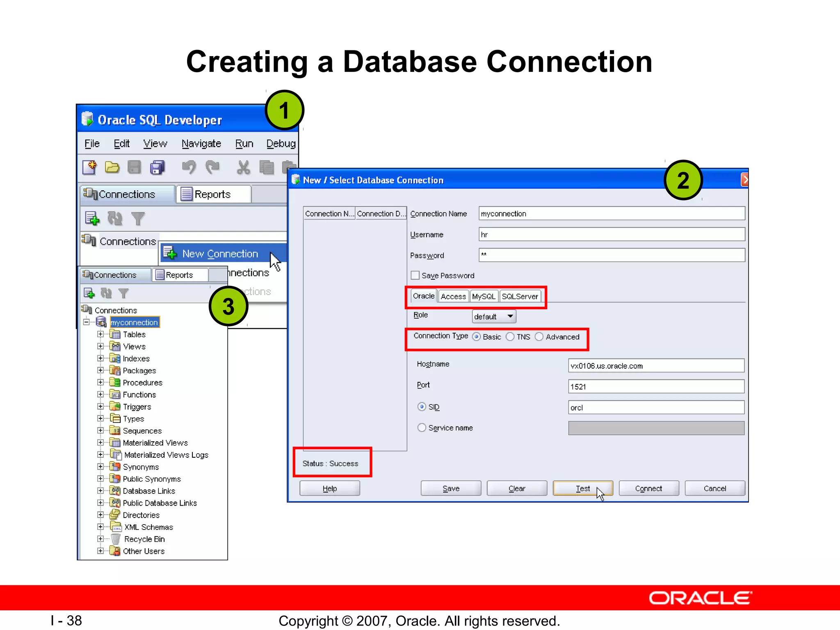Click the Refresh icon in upper Connections panel

tap(115, 218)
